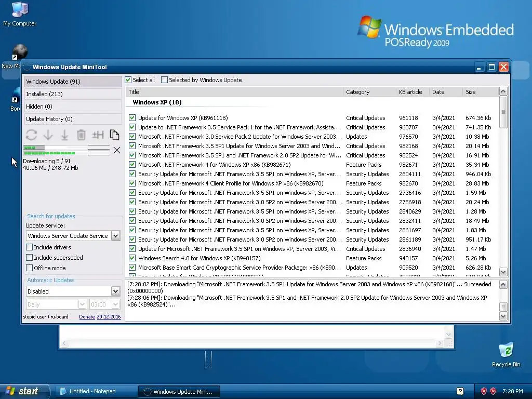Screen dimensions: 532x399
Task: Click the Donate link
Action: 87,316
